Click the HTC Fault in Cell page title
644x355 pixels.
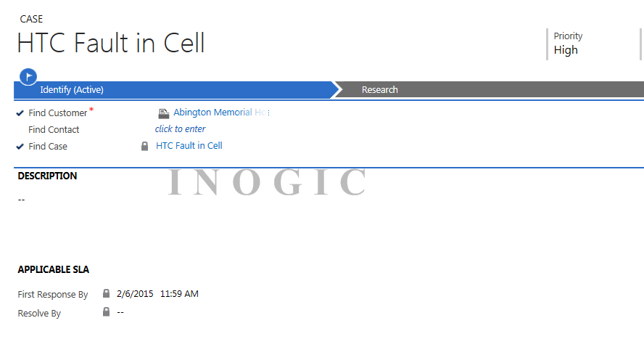point(111,43)
